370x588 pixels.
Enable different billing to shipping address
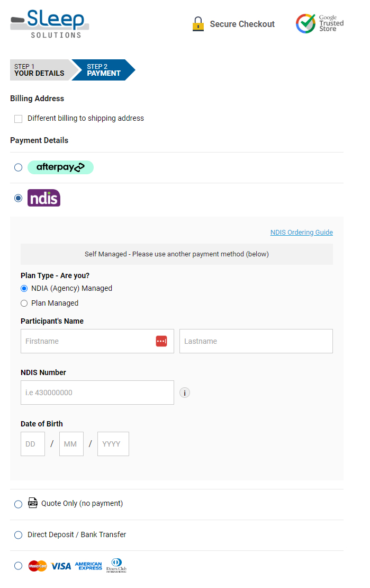coord(18,119)
